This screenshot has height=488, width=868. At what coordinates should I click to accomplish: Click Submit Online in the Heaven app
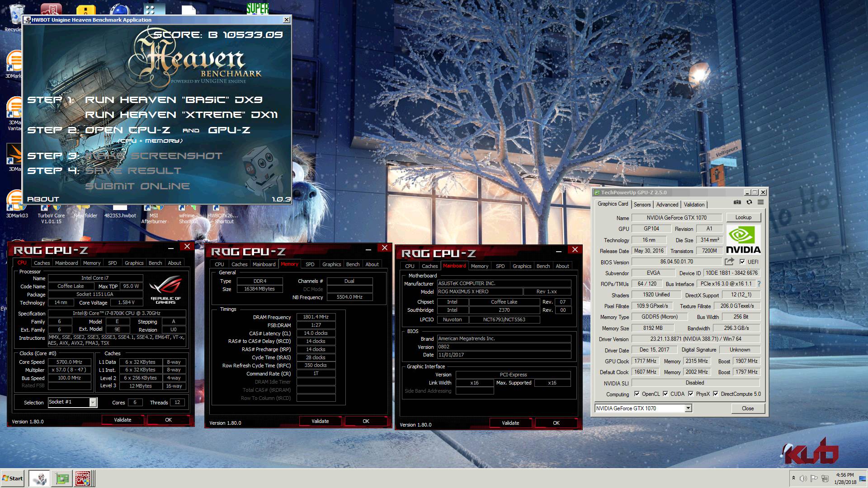pyautogui.click(x=137, y=186)
